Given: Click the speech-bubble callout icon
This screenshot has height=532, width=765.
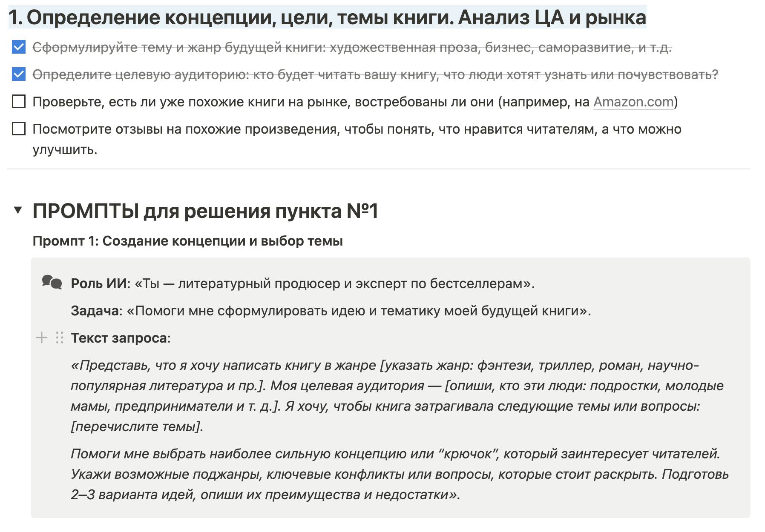Looking at the screenshot, I should [x=52, y=282].
